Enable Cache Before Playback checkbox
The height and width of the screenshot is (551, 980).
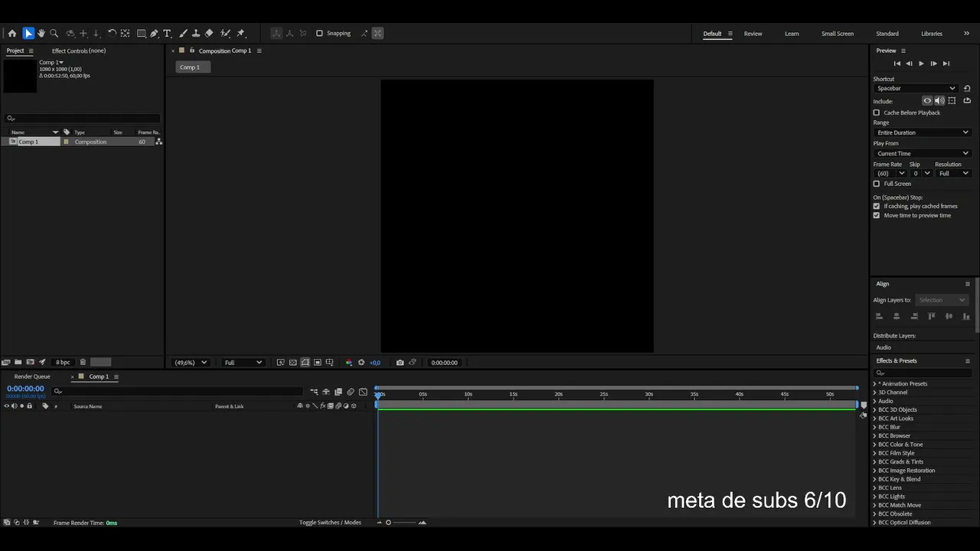tap(877, 112)
